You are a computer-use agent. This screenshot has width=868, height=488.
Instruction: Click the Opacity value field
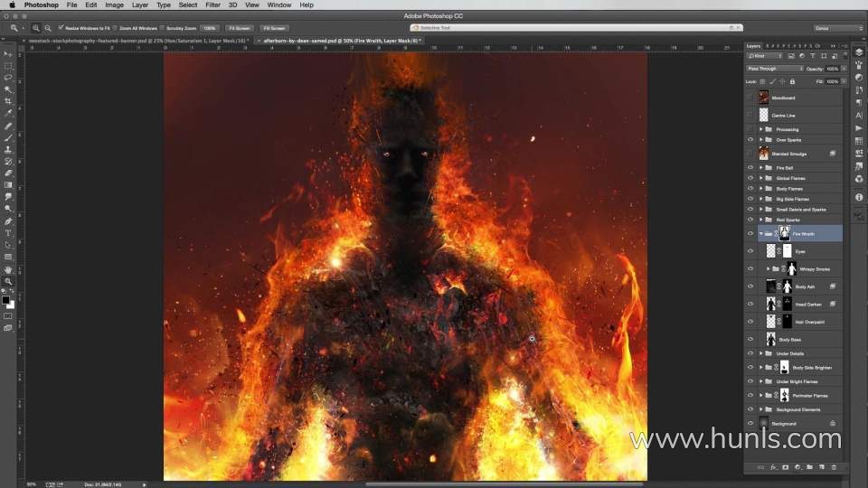pyautogui.click(x=833, y=69)
